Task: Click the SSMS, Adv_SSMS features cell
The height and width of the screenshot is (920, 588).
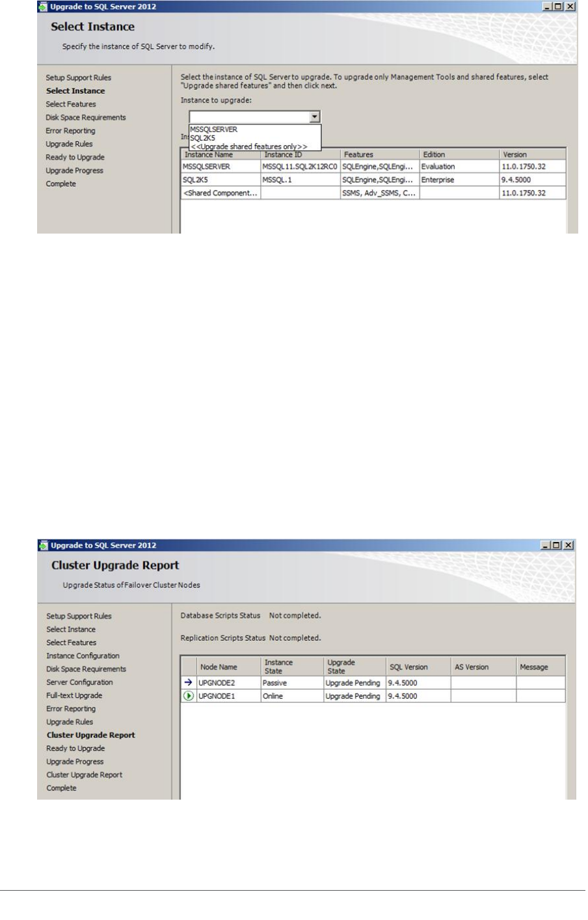Action: click(380, 193)
